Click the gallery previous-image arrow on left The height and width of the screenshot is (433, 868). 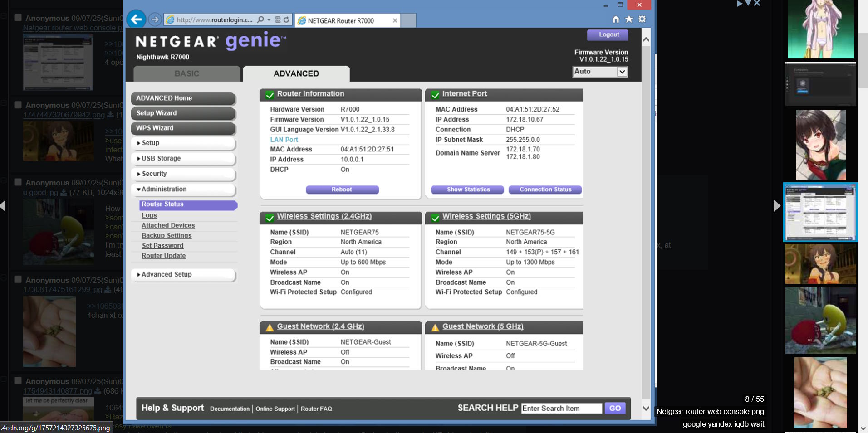point(3,206)
